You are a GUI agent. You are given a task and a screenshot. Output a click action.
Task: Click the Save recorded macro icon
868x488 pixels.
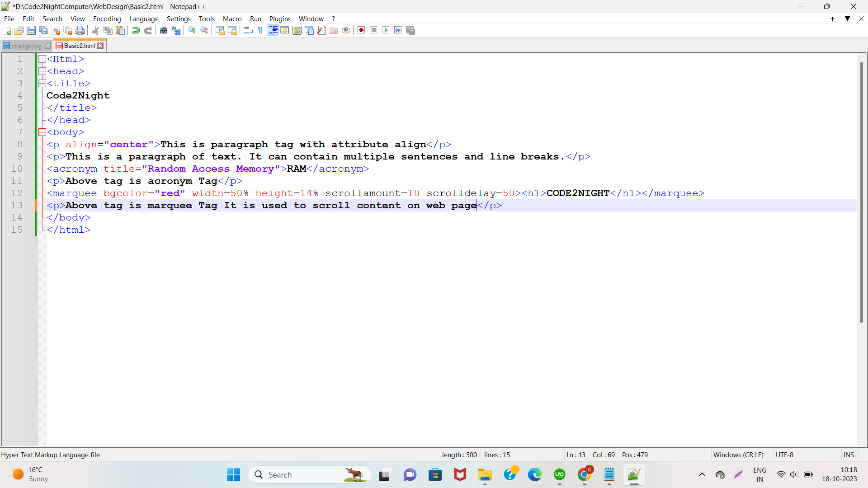point(410,30)
